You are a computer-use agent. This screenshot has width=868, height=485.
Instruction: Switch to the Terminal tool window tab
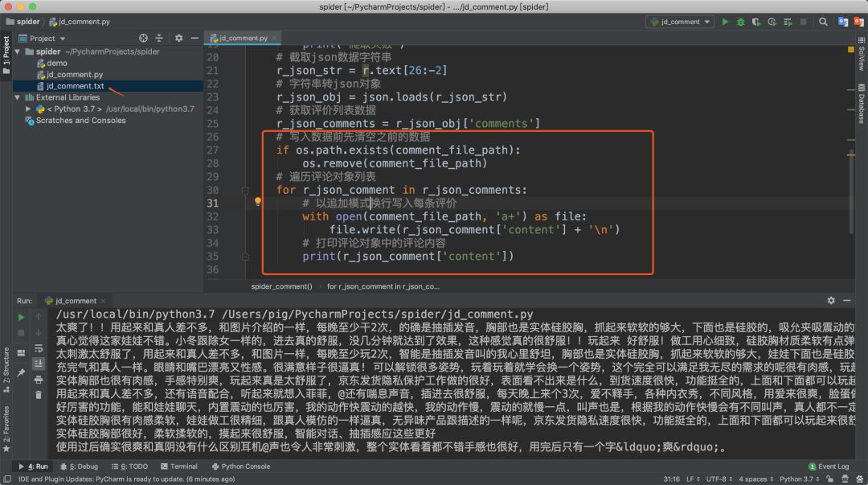tap(178, 466)
